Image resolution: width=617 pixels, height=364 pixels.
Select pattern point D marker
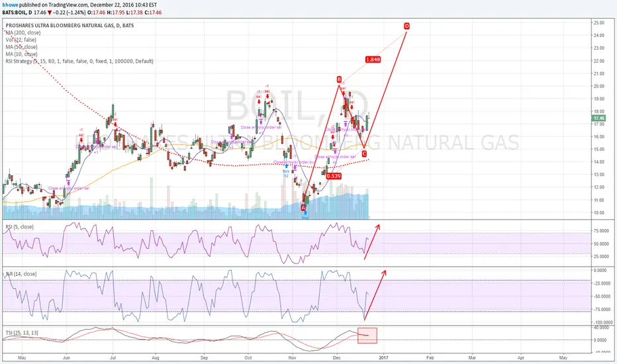pos(407,26)
